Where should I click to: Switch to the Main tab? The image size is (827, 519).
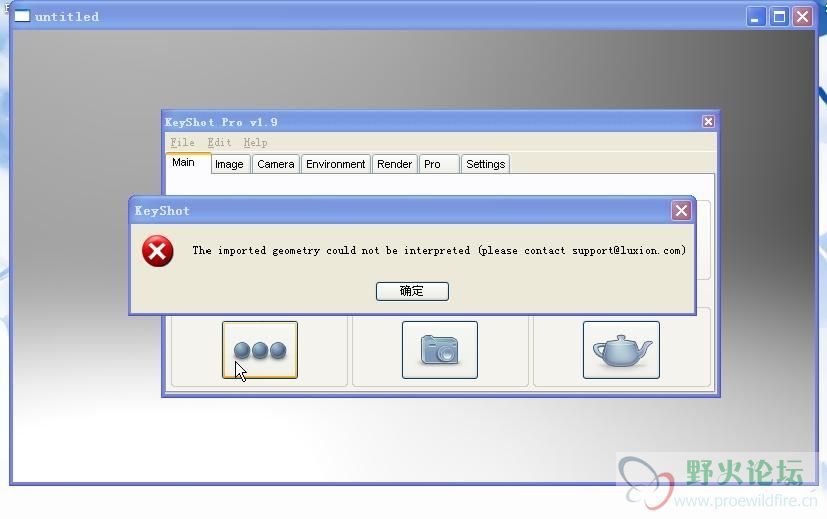coord(188,162)
